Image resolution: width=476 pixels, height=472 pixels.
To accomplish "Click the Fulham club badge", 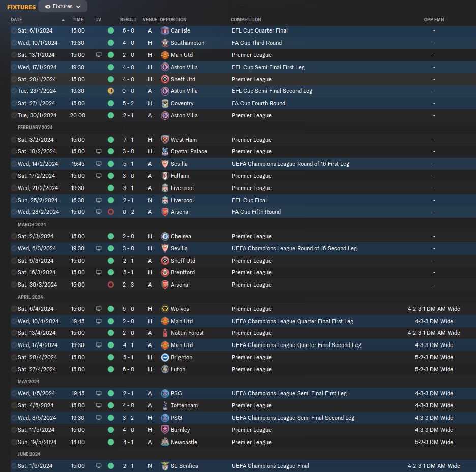I will 165,176.
